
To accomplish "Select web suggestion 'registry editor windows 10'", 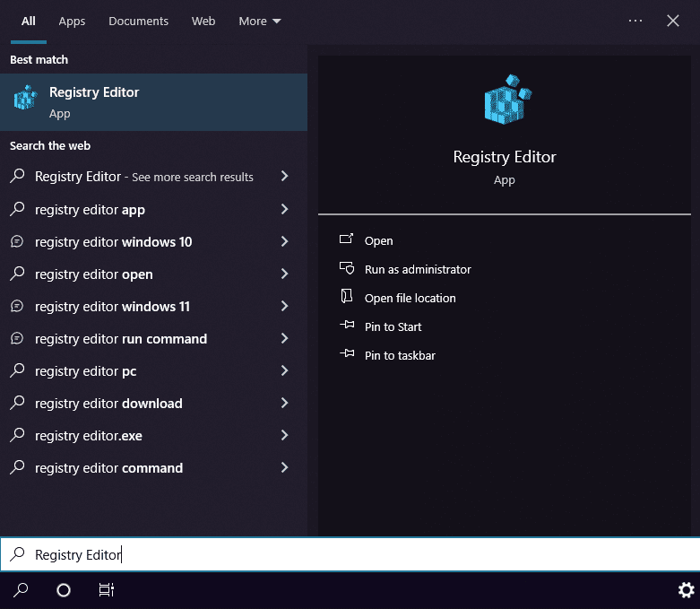I will [153, 242].
